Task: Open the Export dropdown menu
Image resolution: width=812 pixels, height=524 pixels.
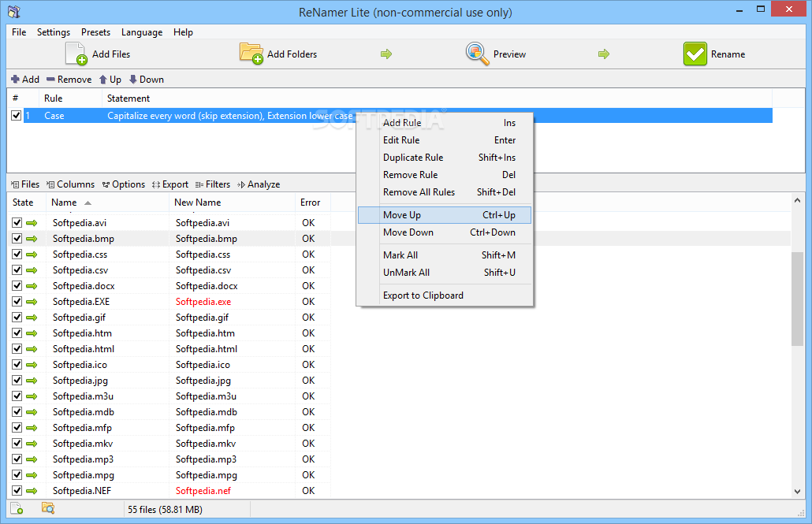Action: [169, 184]
